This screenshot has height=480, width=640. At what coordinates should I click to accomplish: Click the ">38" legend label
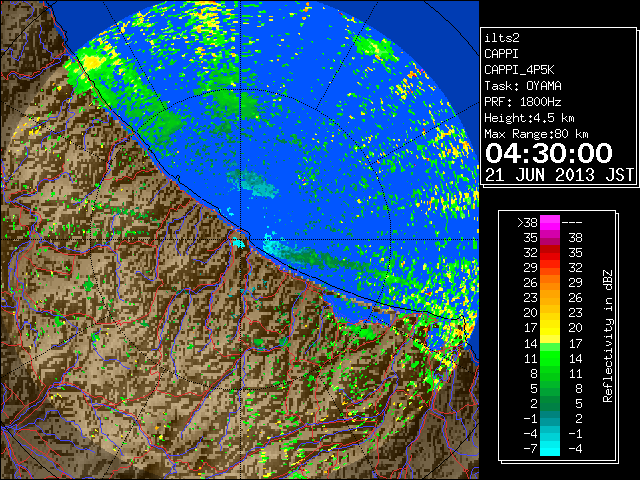[527, 222]
